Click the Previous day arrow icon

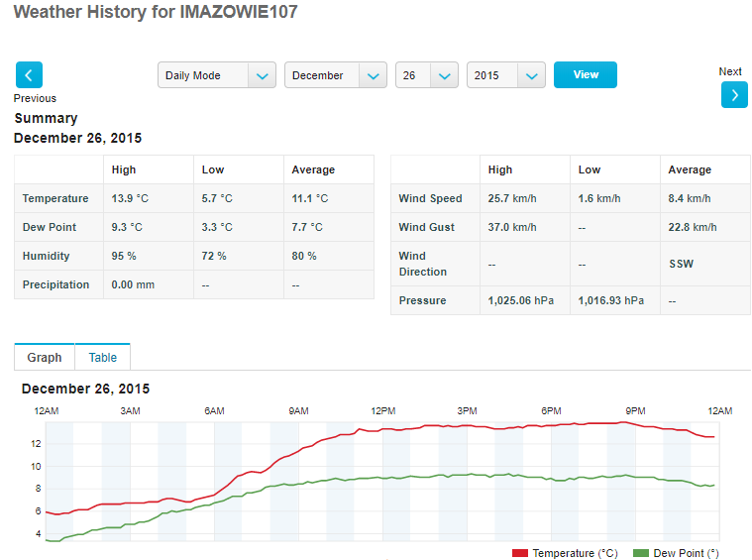tap(29, 74)
